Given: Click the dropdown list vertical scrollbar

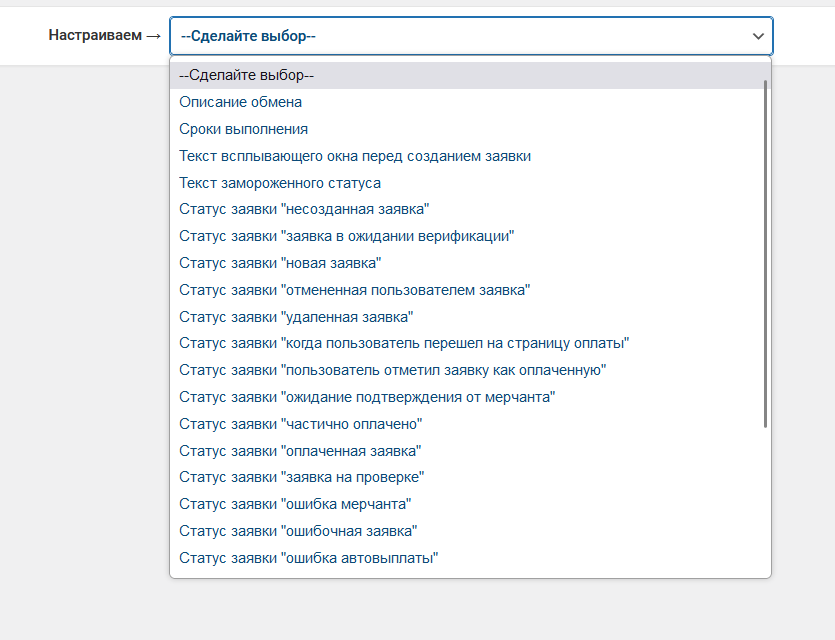Looking at the screenshot, I should [765, 250].
